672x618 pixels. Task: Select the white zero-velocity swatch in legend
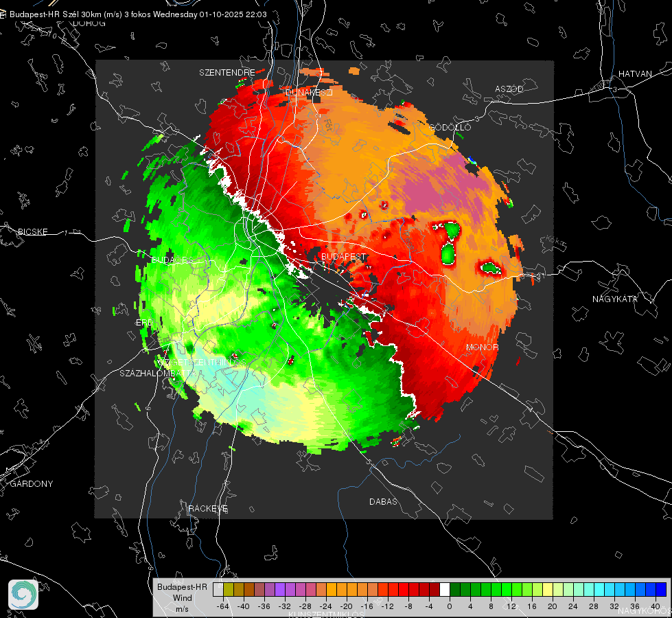click(x=445, y=590)
